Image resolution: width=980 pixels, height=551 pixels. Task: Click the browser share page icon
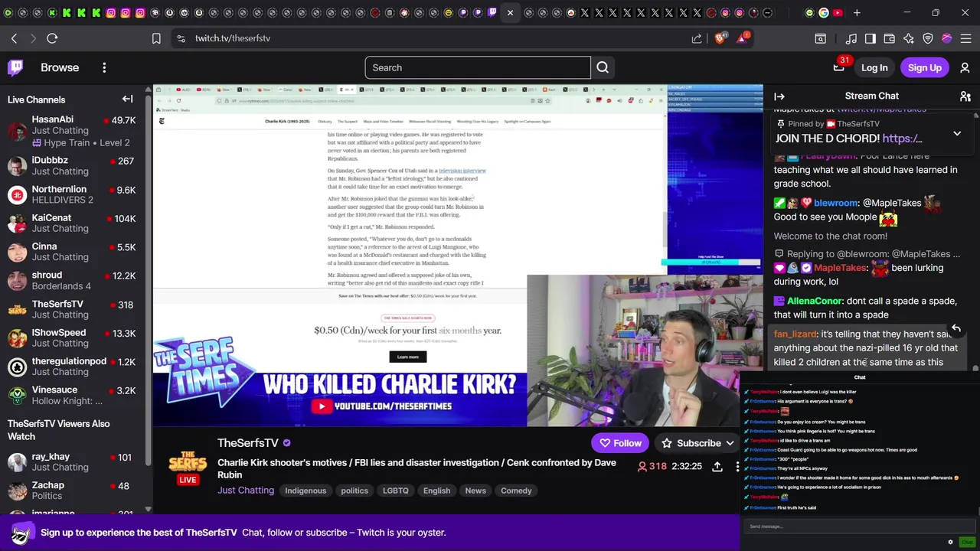pos(697,38)
